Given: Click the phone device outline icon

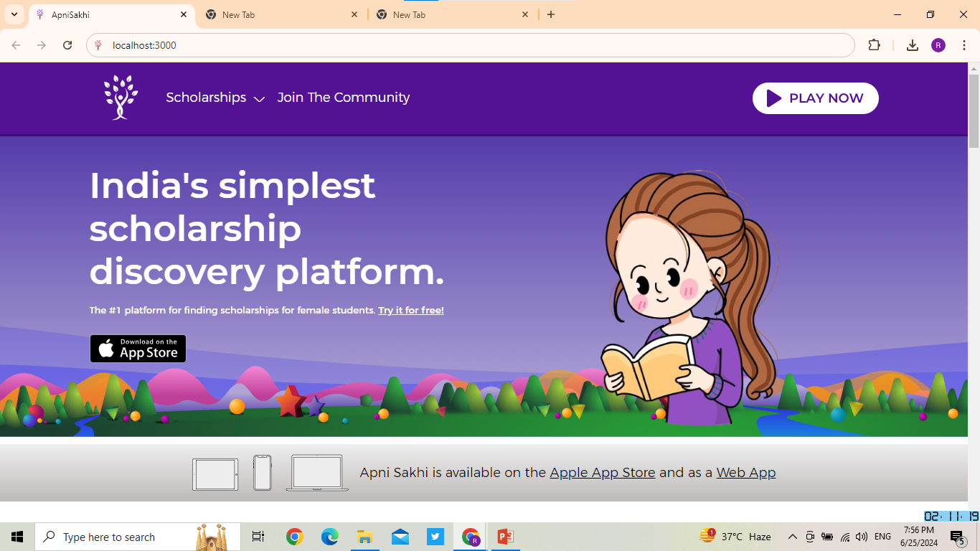Looking at the screenshot, I should click(x=263, y=473).
